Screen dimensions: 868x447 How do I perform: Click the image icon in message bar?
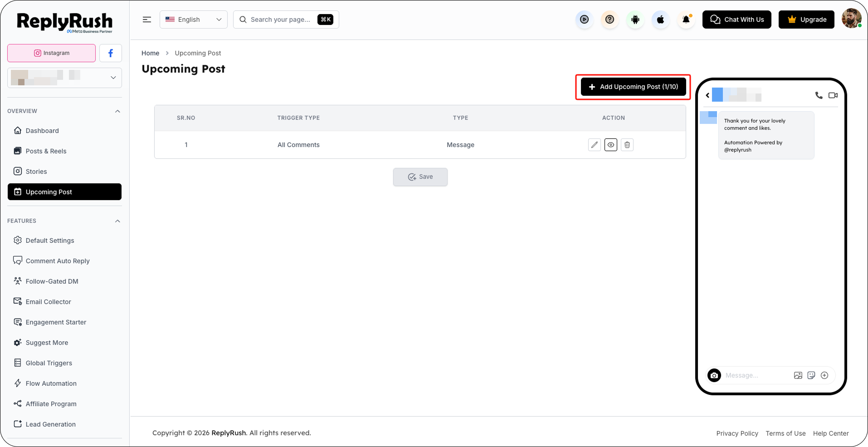click(798, 375)
